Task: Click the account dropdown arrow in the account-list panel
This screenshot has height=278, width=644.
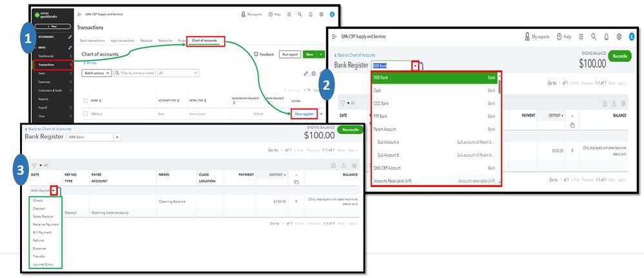Action: coord(415,66)
